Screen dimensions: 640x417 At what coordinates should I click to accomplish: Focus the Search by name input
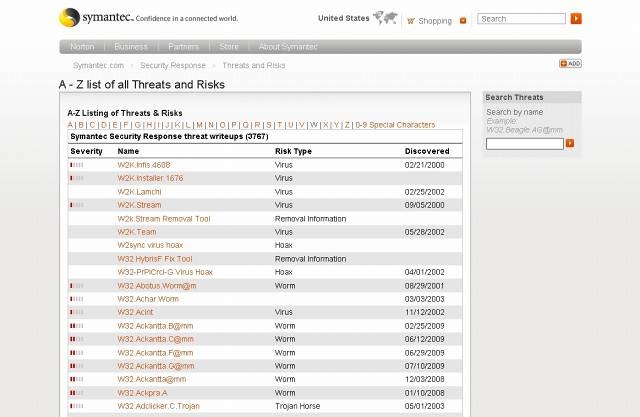(x=524, y=144)
